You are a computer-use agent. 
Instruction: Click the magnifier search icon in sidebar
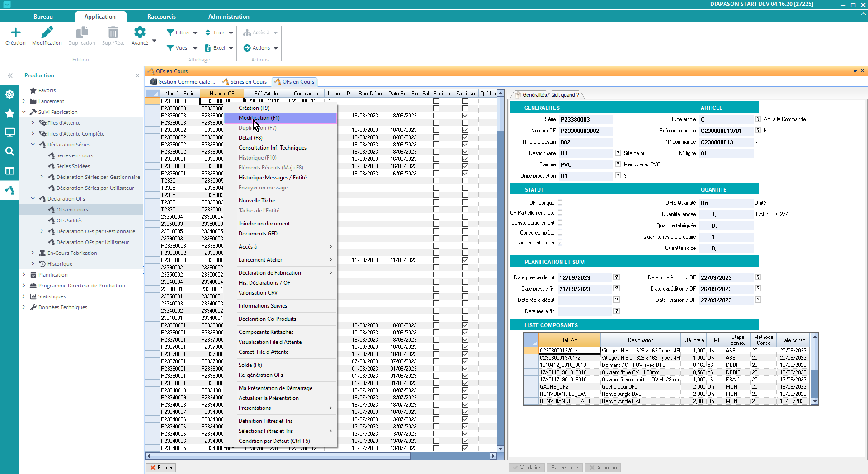click(x=9, y=151)
